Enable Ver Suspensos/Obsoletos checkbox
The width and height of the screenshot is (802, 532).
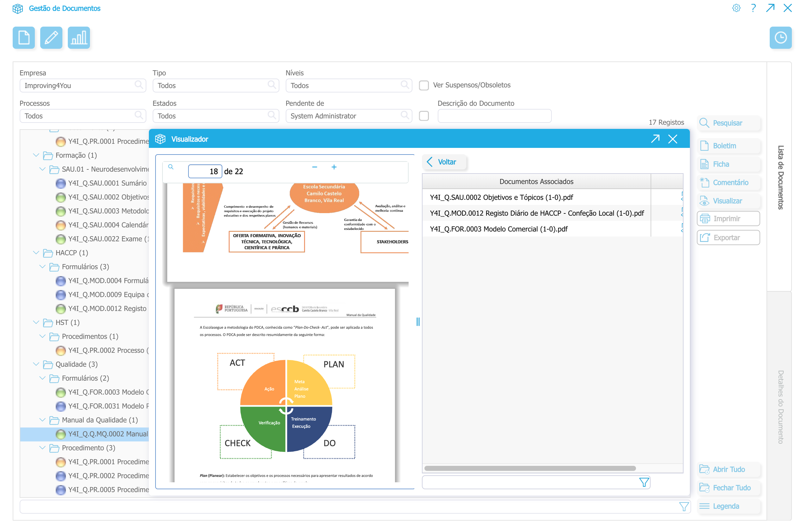coord(423,85)
